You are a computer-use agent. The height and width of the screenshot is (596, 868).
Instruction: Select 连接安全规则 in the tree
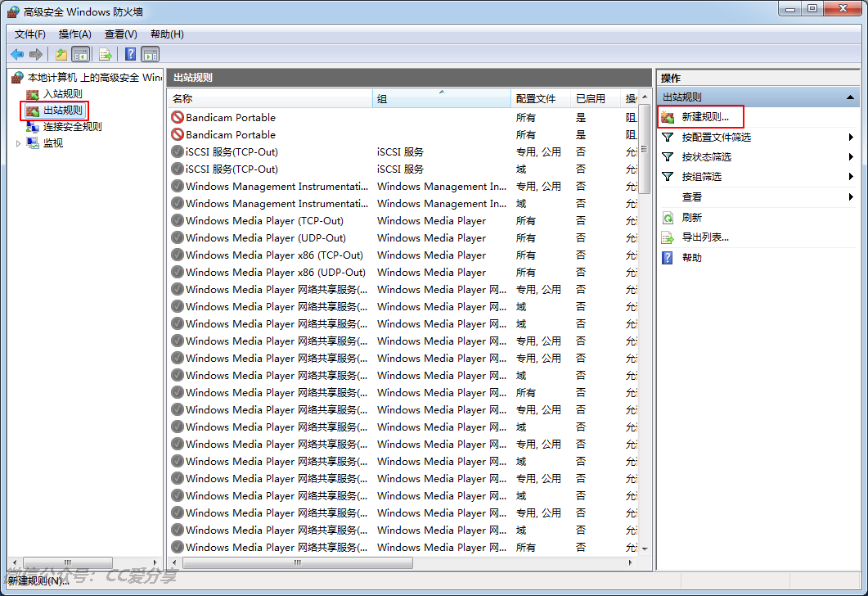click(x=72, y=127)
